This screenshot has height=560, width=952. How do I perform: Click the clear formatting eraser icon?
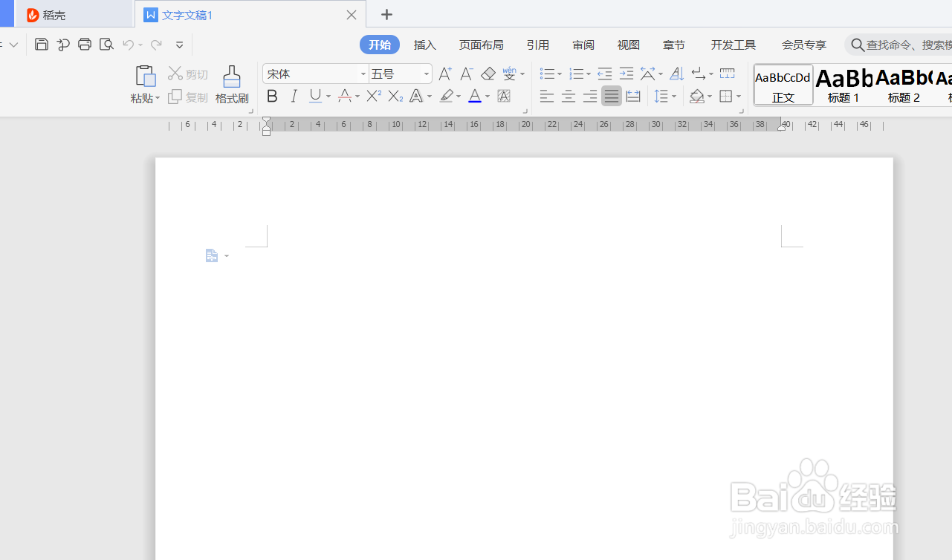click(488, 74)
